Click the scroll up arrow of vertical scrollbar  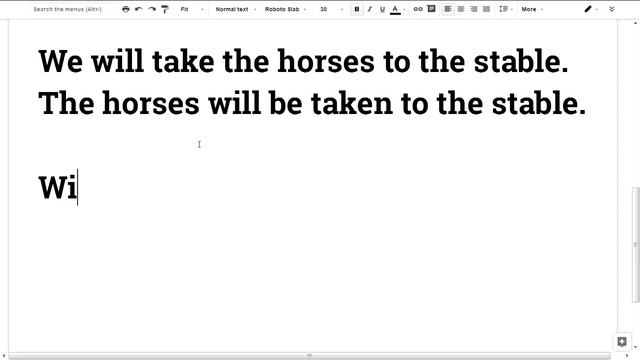(636, 23)
